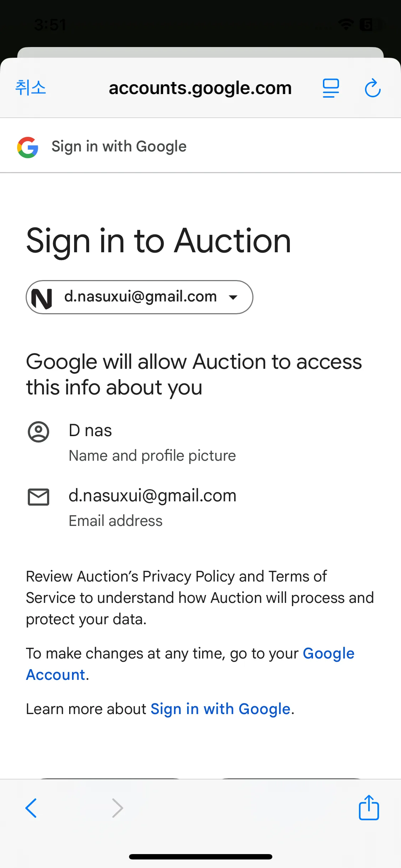Tap the dropdown arrow beside the email

point(233,297)
